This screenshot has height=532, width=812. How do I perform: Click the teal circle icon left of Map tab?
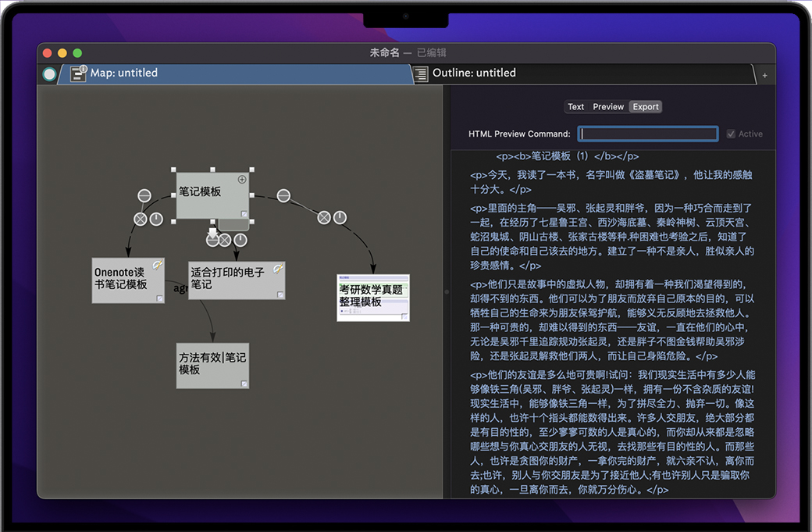point(50,74)
